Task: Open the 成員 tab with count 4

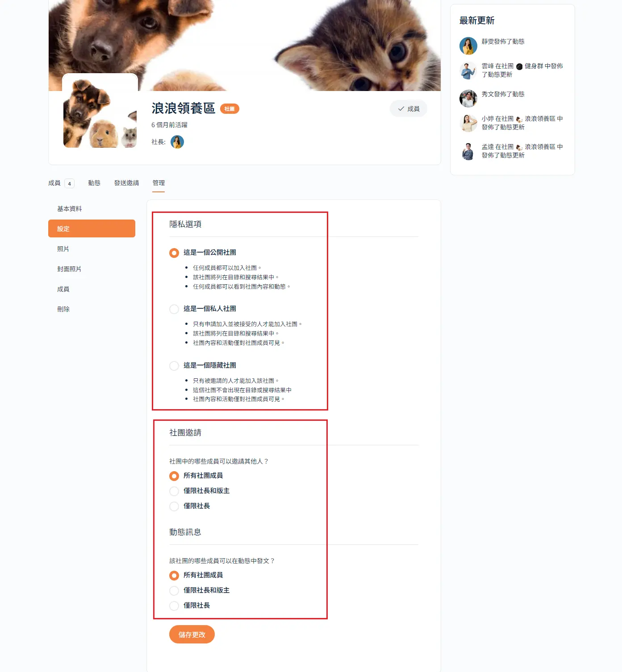Action: tap(61, 183)
